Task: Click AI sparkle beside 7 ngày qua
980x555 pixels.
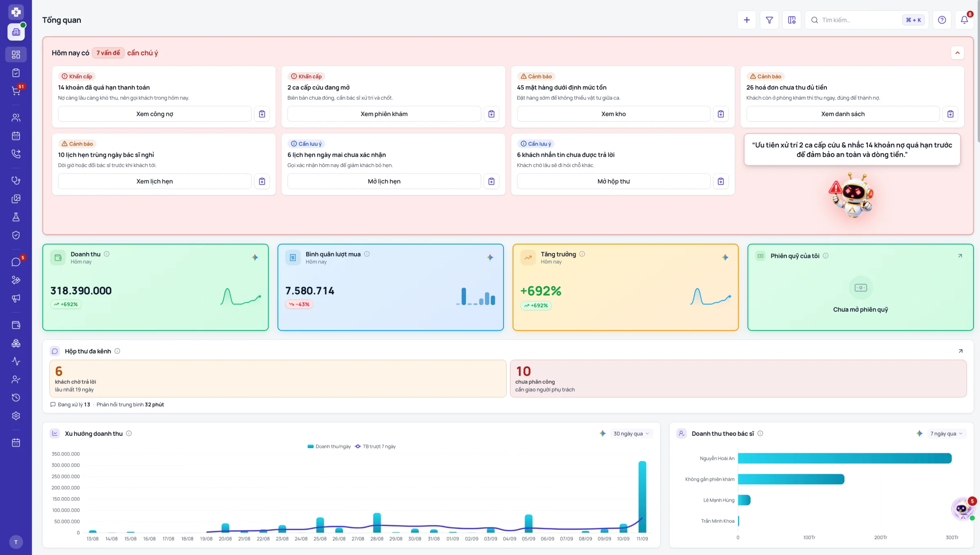Action: point(919,434)
